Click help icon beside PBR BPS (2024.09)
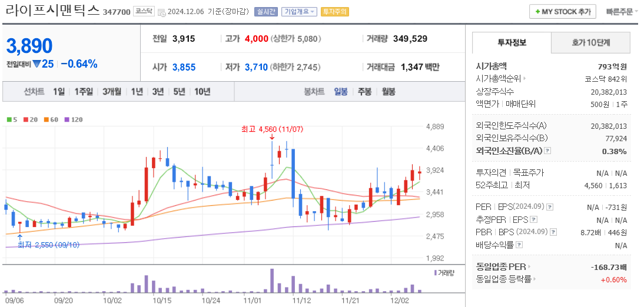Screen dimensions: 644x307 553,232
